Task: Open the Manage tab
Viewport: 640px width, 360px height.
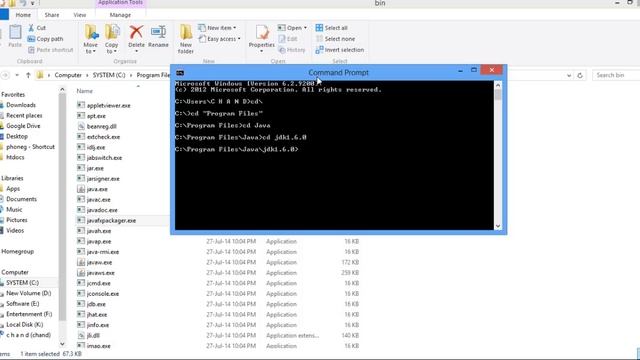Action: click(x=120, y=15)
